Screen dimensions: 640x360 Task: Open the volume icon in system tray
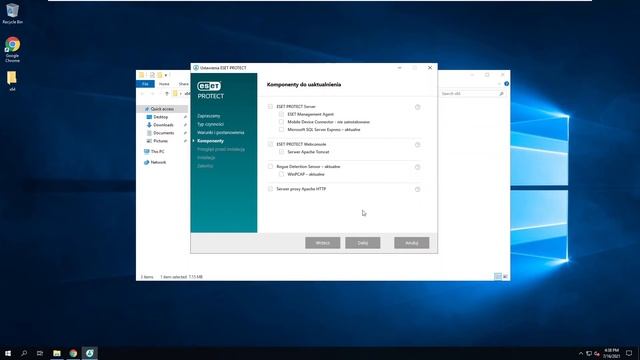coord(597,353)
